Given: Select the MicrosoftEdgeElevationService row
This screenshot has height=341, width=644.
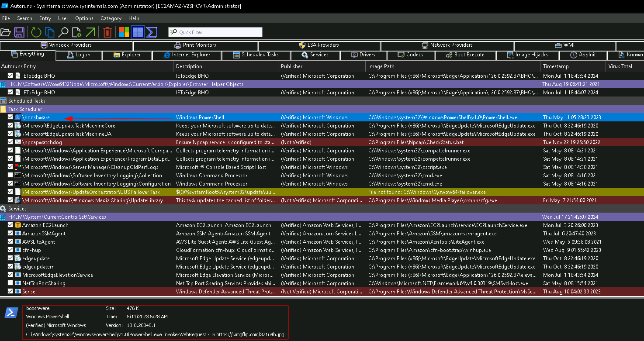Looking at the screenshot, I should tap(322, 275).
